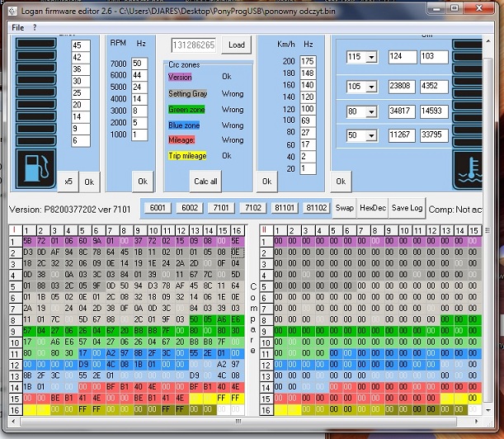The width and height of the screenshot is (504, 439).
Task: Click the x5 button in fuel panel
Action: 68,182
